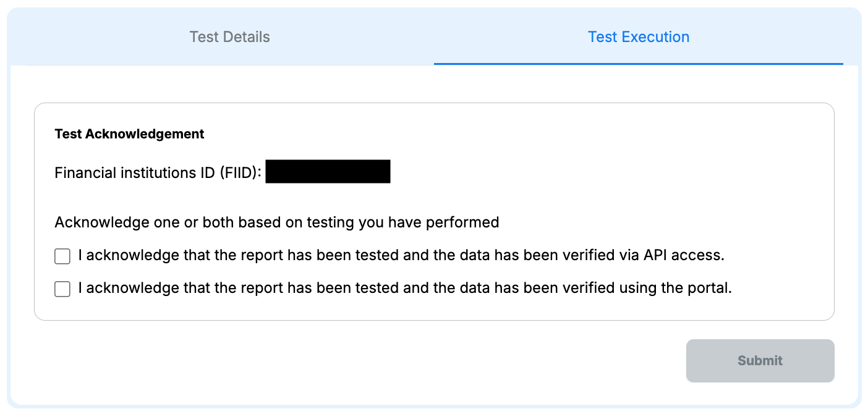Enable the acknowledgement for data verified via API
868x414 pixels.
tap(62, 256)
